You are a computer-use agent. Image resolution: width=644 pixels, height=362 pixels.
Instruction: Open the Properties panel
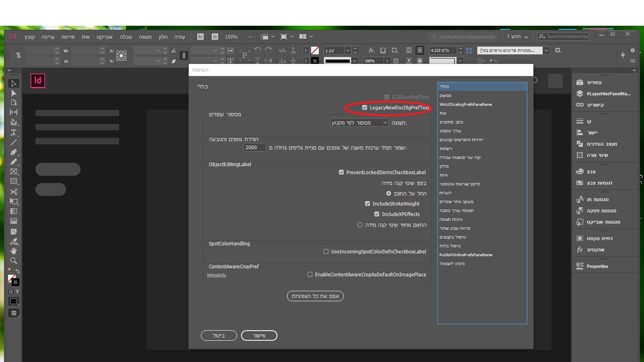click(x=597, y=266)
